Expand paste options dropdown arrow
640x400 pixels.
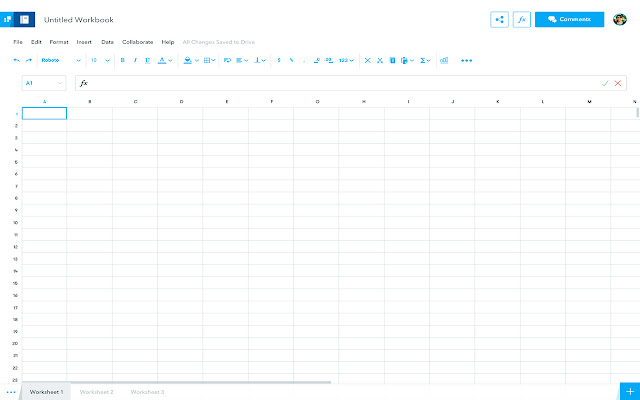[x=412, y=60]
